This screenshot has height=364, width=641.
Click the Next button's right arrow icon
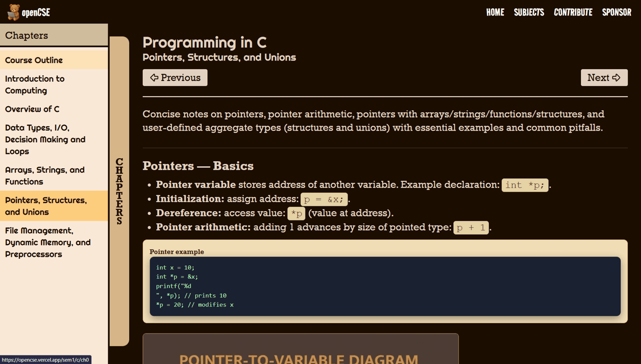pos(617,78)
